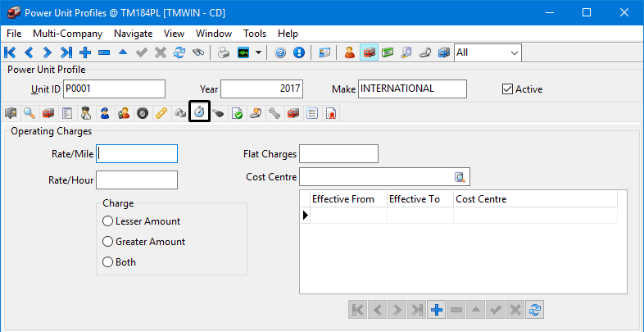Select the Lesser Amount charge option

107,221
